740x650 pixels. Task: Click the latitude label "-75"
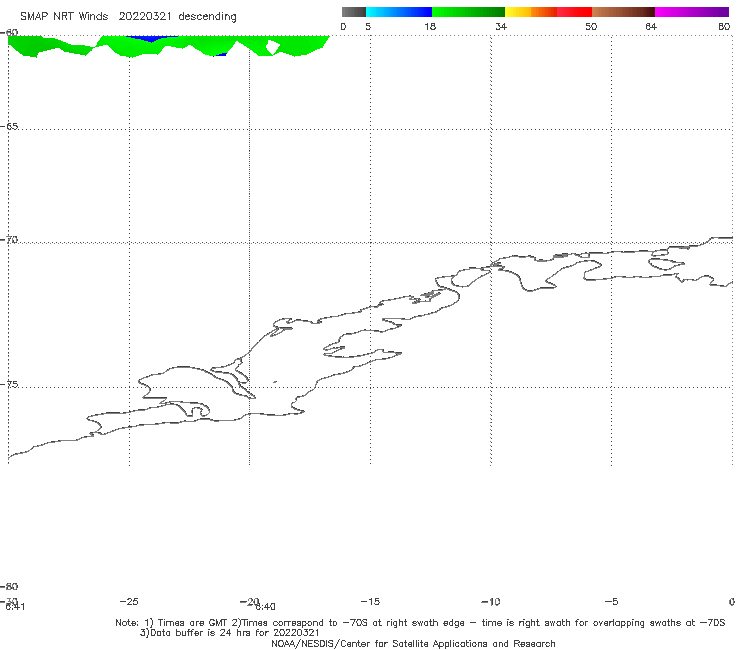[x=9, y=385]
